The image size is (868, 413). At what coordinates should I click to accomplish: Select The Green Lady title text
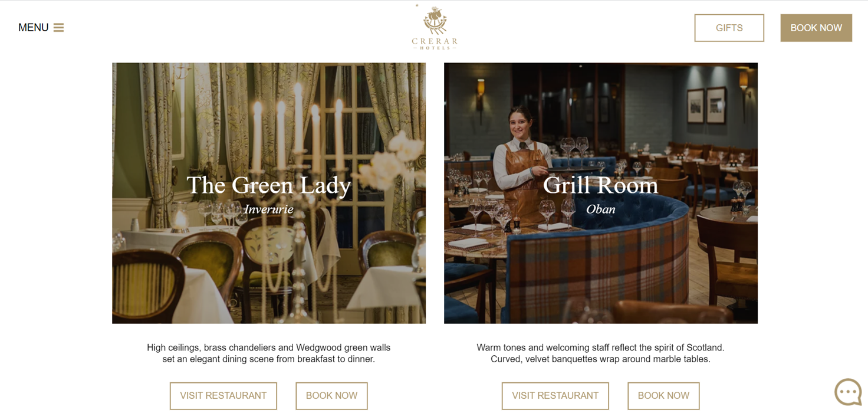pos(269,185)
